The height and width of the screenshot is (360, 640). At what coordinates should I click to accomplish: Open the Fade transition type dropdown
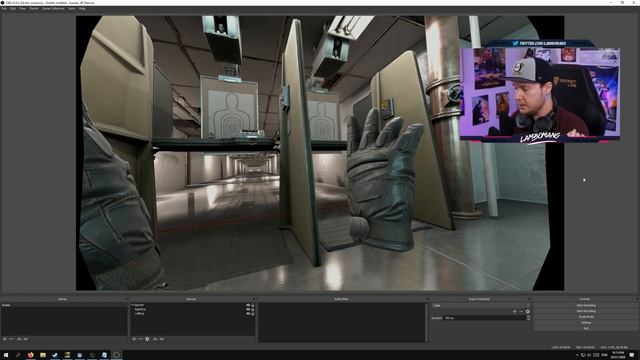pyautogui.click(x=481, y=305)
